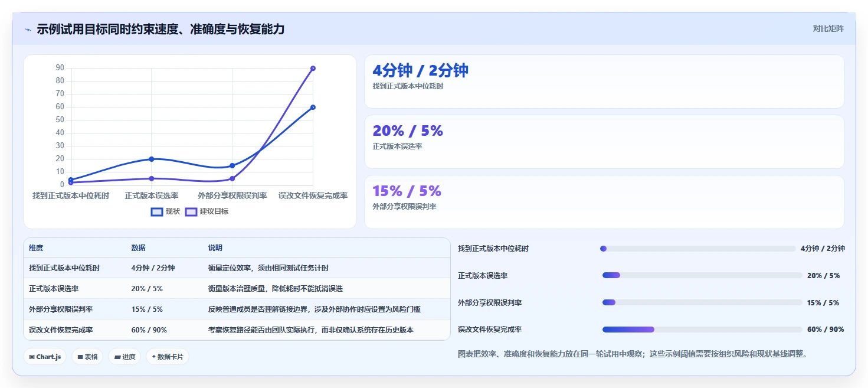Click the 数据卡片 tag chip

pos(168,357)
